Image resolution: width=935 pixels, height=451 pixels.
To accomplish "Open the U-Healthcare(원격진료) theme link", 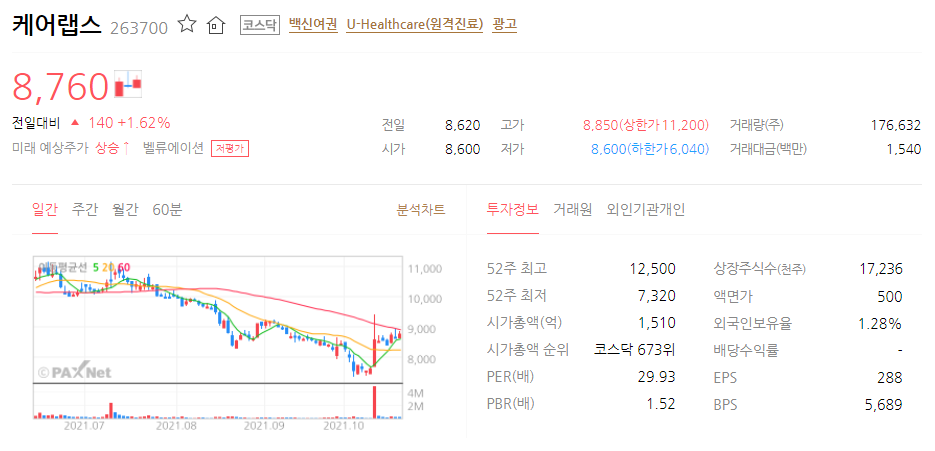I will [414, 24].
